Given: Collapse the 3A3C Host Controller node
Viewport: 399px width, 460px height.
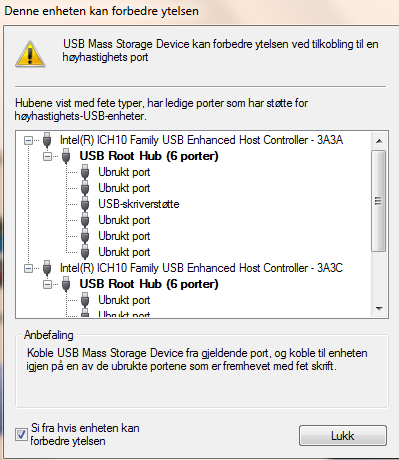Looking at the screenshot, I should click(28, 268).
